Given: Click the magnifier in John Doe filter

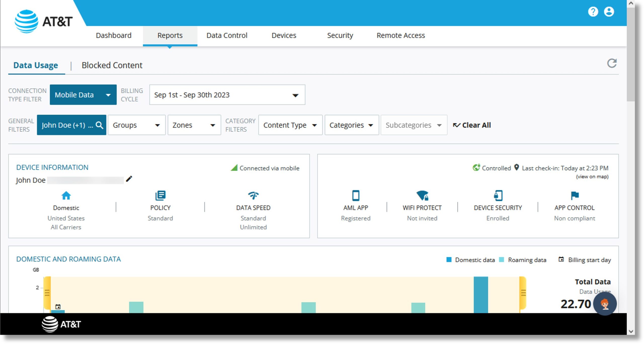Looking at the screenshot, I should [x=99, y=125].
